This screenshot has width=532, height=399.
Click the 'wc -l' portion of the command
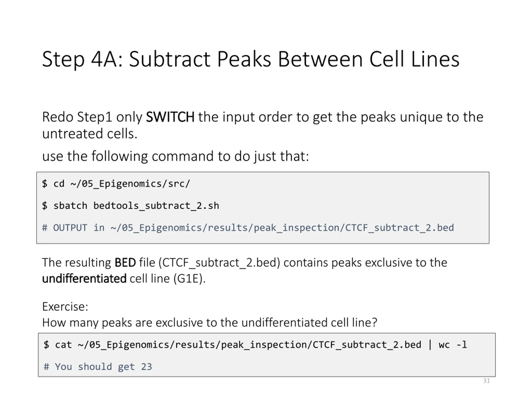[452, 345]
